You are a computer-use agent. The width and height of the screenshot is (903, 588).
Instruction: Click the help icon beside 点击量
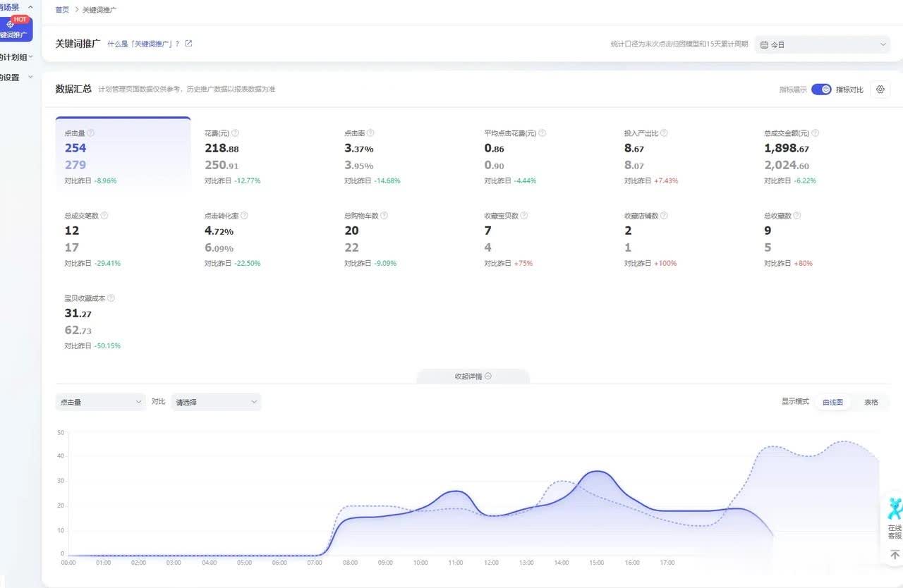pos(90,133)
